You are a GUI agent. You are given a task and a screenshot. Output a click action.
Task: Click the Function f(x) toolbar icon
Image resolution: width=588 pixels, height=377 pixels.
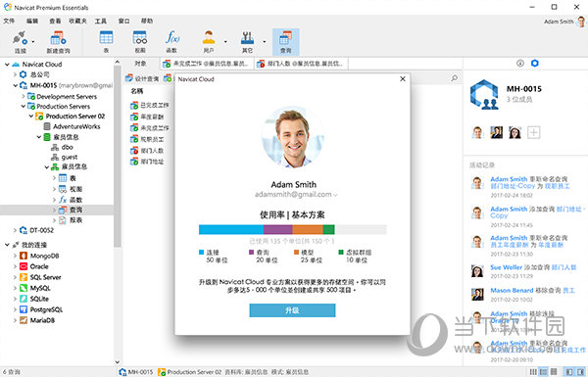(171, 41)
